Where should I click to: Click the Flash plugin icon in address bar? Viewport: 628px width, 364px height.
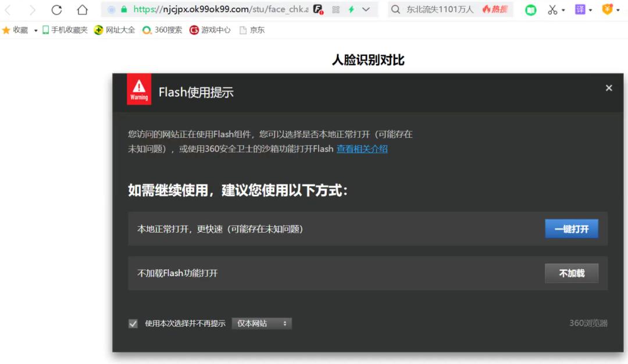click(318, 10)
